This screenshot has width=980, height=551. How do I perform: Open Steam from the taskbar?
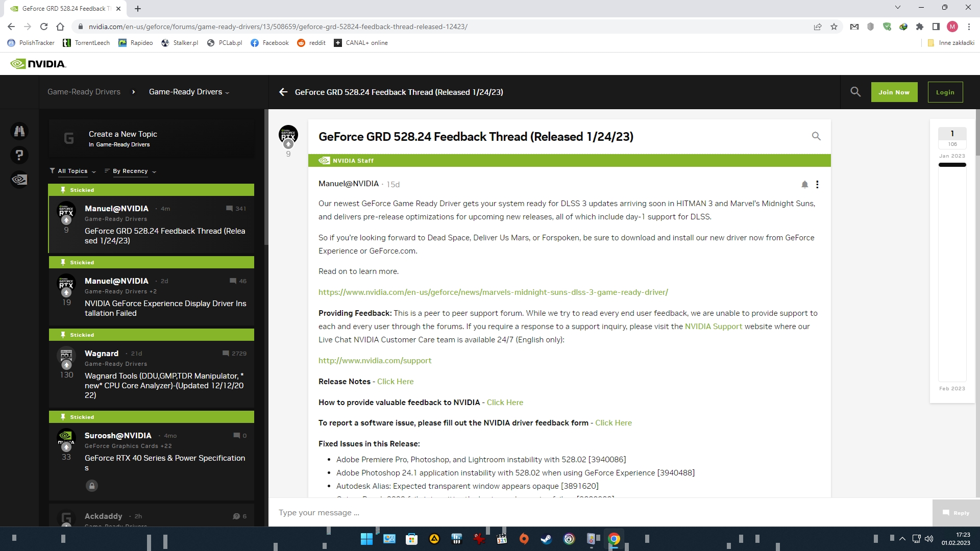(x=546, y=539)
